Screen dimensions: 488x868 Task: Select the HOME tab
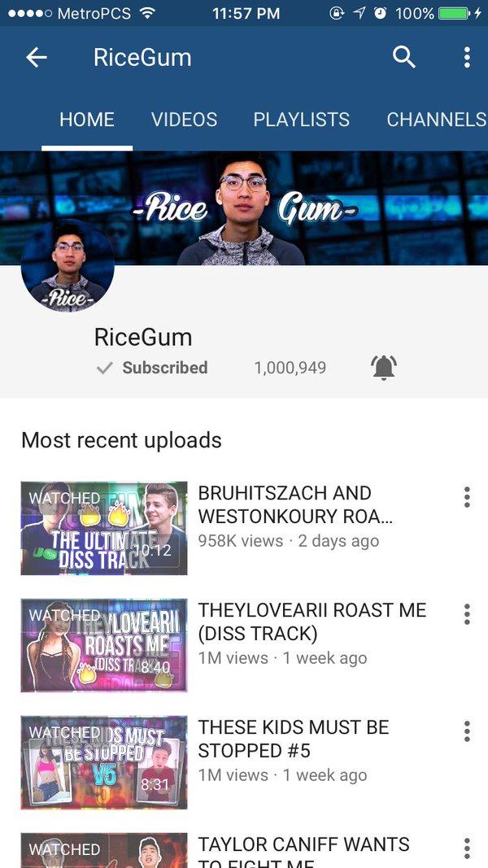(87, 120)
